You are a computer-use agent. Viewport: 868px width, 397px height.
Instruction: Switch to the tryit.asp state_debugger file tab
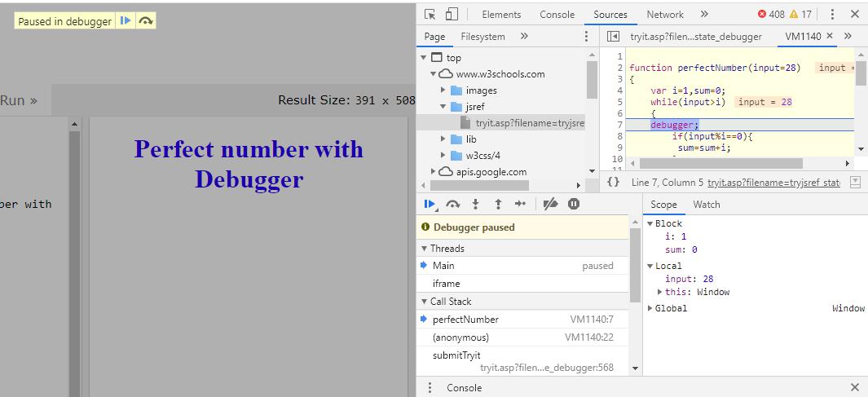coord(696,37)
